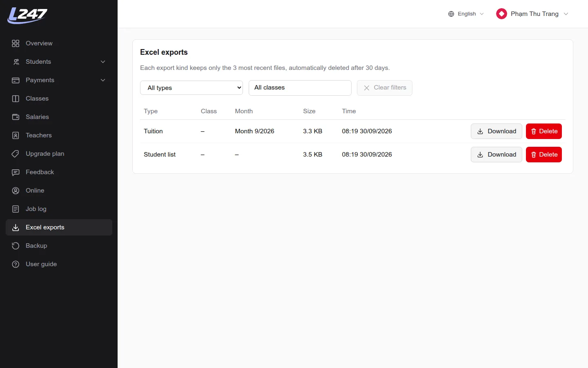
Task: Click the 'Time' column header
Action: coord(349,111)
